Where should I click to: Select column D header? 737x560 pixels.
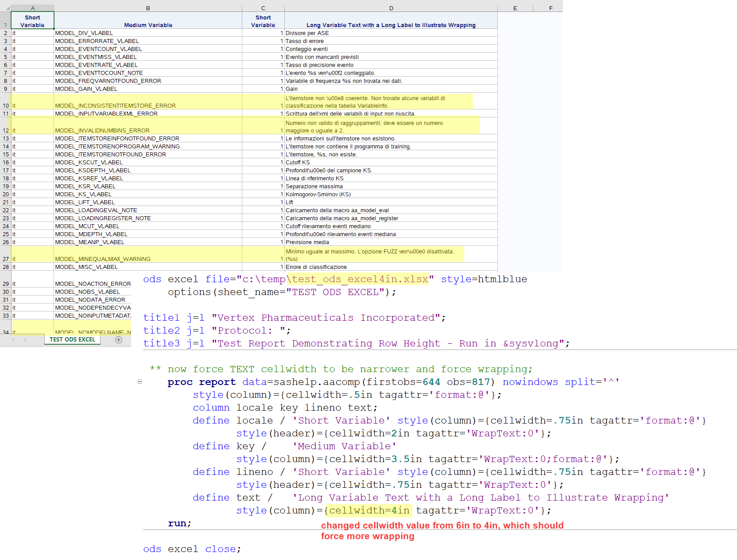point(391,8)
